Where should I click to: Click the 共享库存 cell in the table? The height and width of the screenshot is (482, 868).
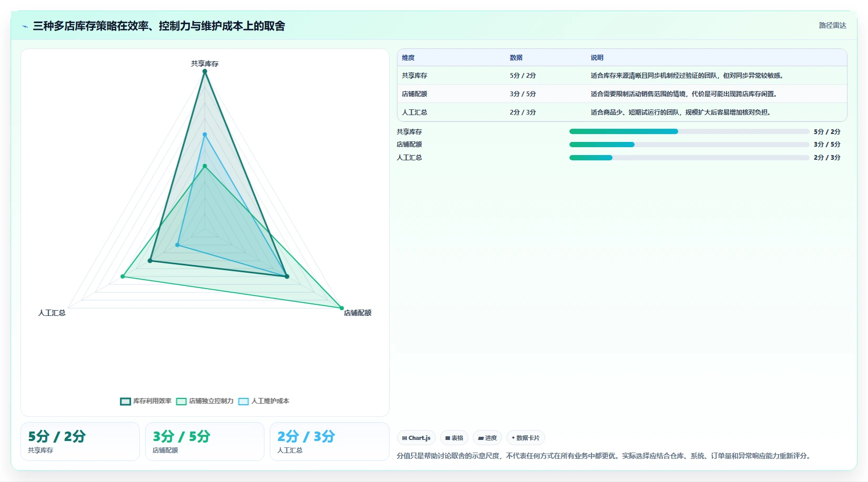pyautogui.click(x=415, y=76)
